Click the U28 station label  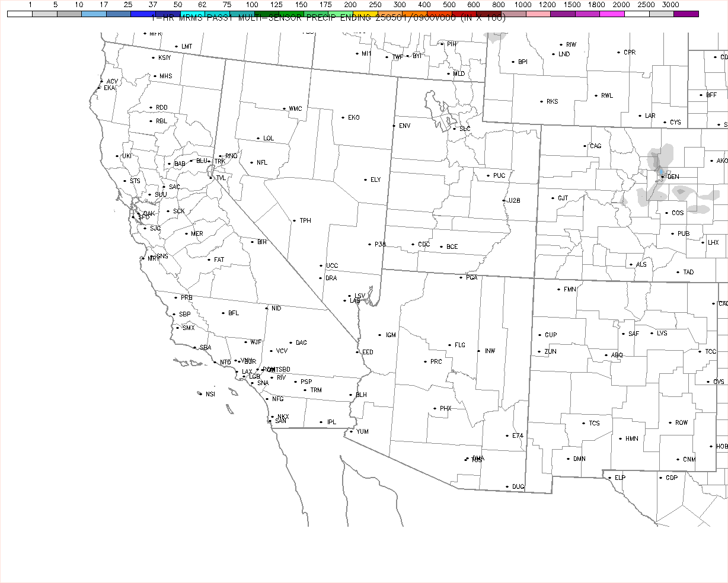click(515, 201)
